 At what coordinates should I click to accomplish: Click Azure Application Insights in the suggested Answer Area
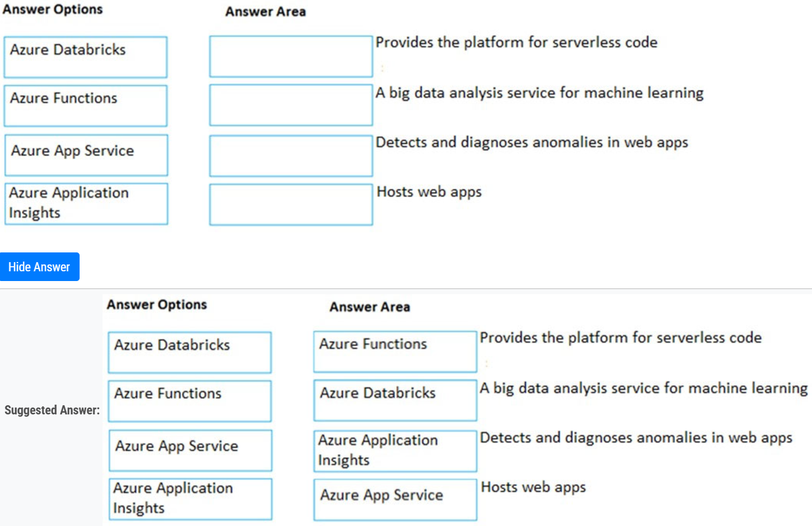[395, 451]
